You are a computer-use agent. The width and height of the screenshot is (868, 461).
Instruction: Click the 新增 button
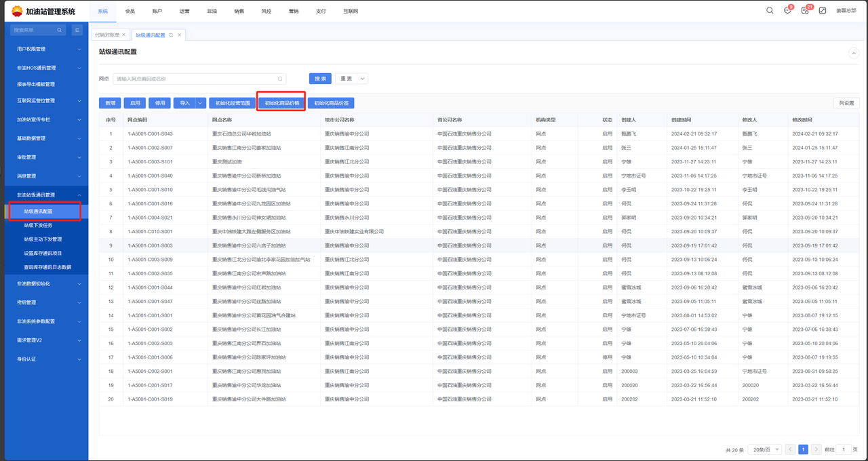click(x=109, y=104)
